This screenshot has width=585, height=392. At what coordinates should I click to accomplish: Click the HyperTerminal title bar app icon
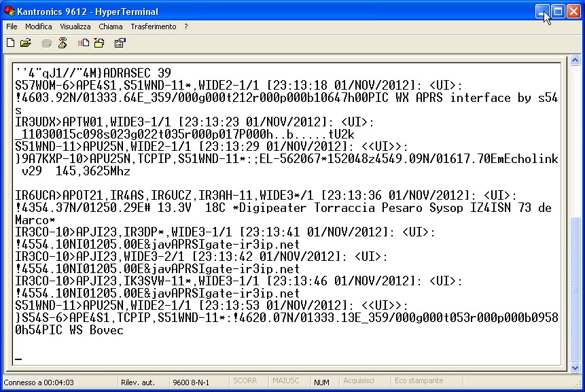9,11
